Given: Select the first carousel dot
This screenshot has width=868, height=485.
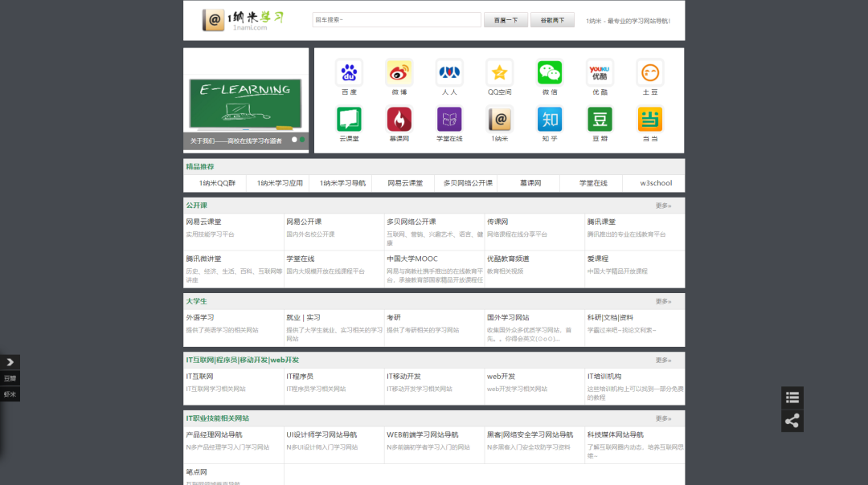Looking at the screenshot, I should coord(294,140).
